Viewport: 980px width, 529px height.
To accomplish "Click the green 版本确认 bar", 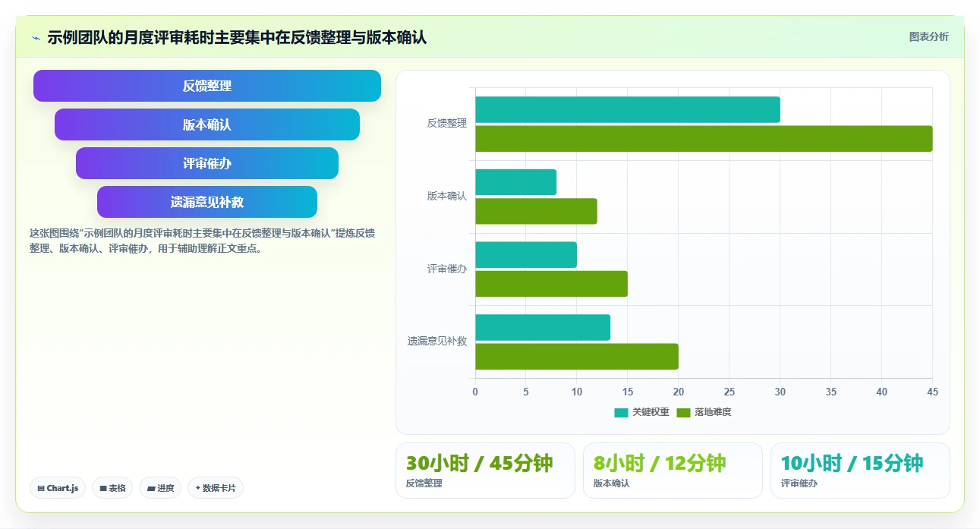I will tap(536, 212).
